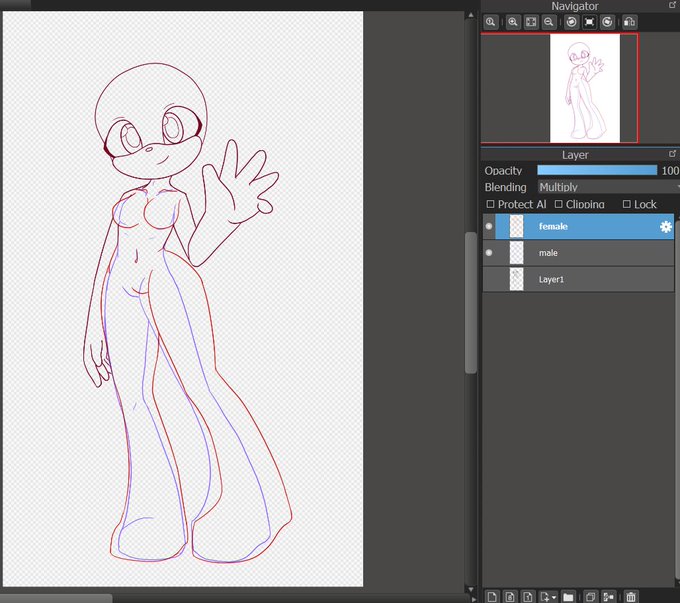
Task: Hide the female layer
Action: tap(489, 226)
